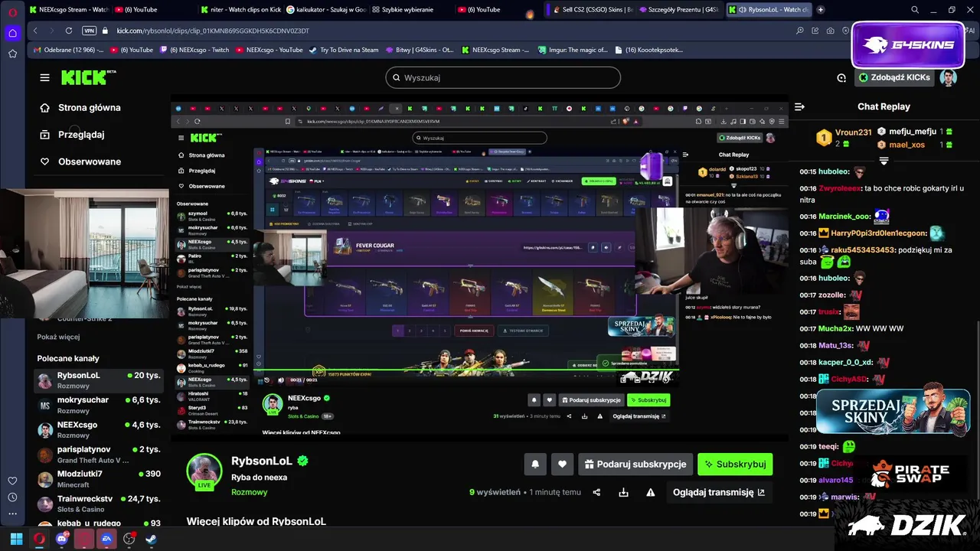The height and width of the screenshot is (551, 980).
Task: Click the Opera icon in taskbar
Action: [x=39, y=539]
